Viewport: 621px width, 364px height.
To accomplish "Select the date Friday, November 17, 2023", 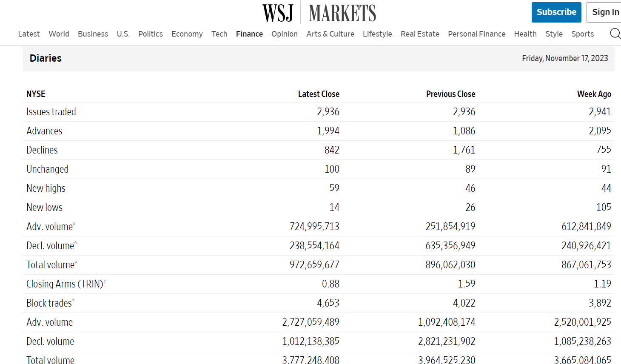I will (565, 58).
